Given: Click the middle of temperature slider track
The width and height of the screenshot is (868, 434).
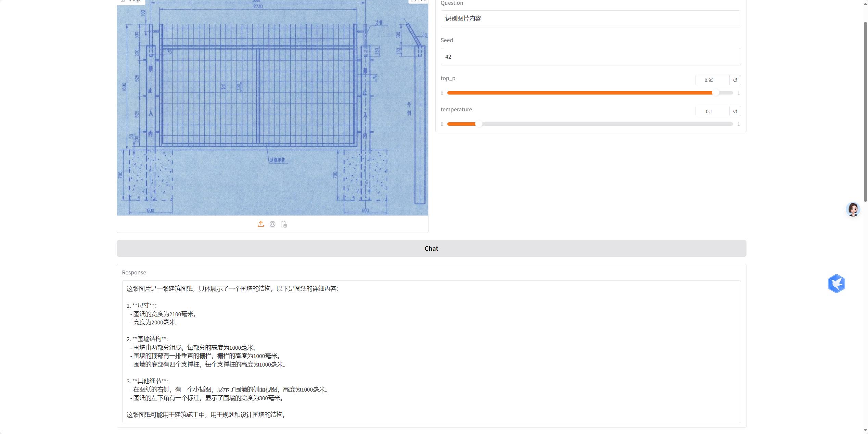Looking at the screenshot, I should click(590, 124).
